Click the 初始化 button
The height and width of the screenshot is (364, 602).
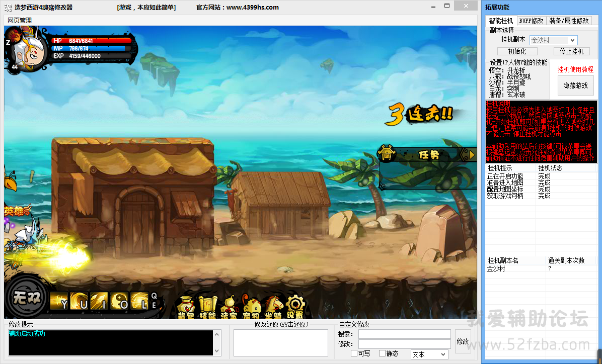(517, 51)
